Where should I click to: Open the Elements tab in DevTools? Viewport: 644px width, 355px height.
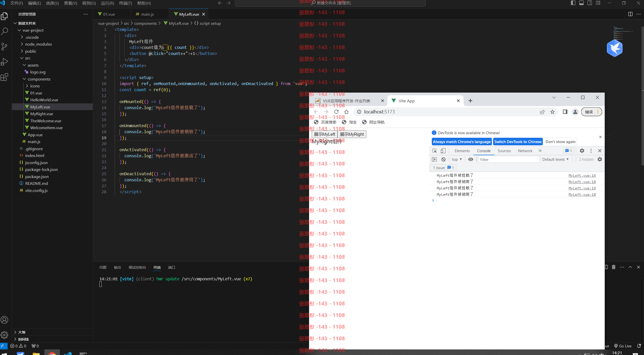(x=462, y=151)
